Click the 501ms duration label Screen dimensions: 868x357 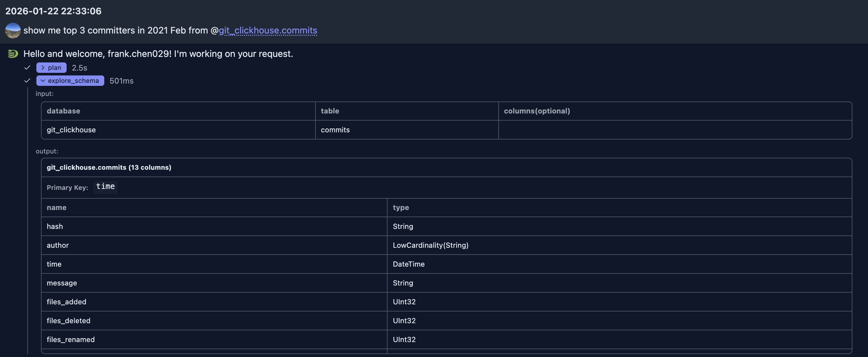coord(121,81)
